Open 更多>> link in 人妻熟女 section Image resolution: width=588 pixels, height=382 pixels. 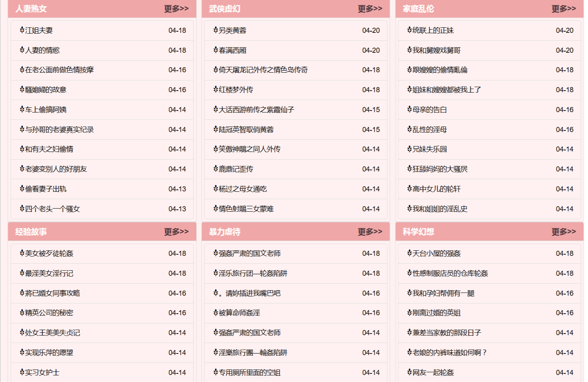click(176, 9)
